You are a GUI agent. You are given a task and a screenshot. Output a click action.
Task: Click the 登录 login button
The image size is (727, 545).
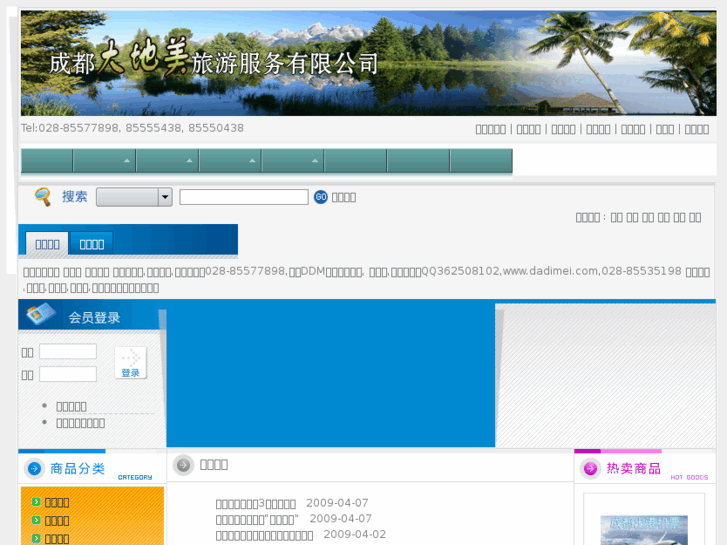pyautogui.click(x=130, y=363)
